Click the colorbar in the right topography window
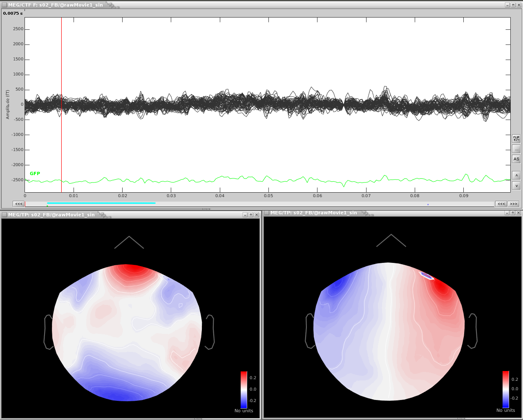Viewport: 523px width, 420px height. [x=505, y=389]
